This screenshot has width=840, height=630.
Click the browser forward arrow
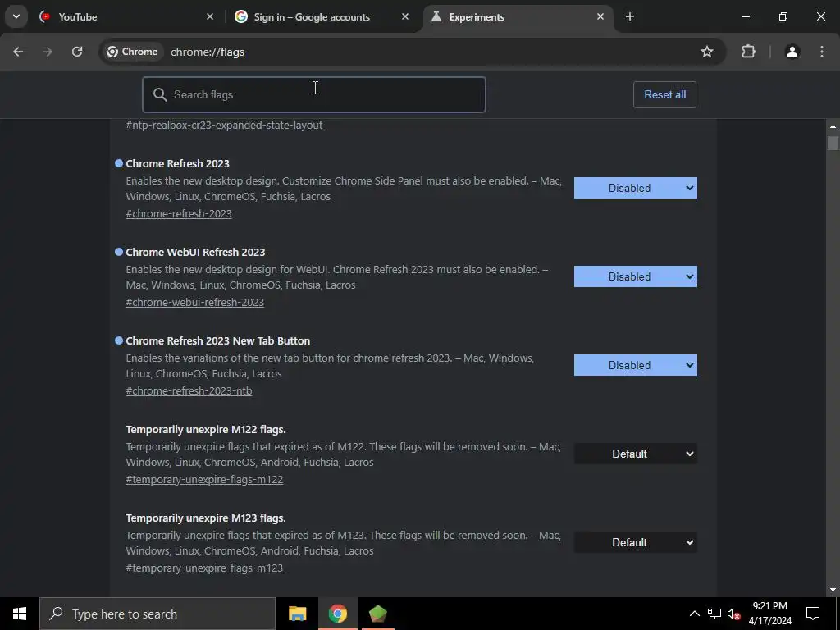click(x=48, y=52)
